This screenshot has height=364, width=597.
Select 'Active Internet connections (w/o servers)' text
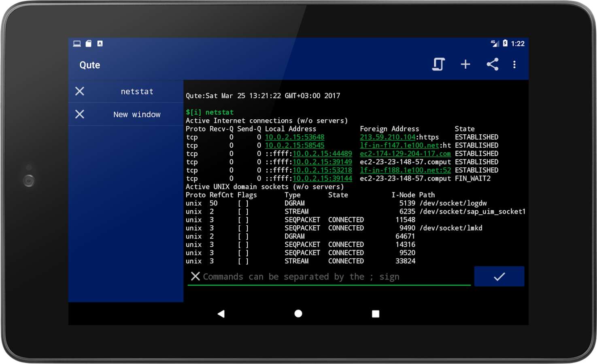click(x=267, y=121)
